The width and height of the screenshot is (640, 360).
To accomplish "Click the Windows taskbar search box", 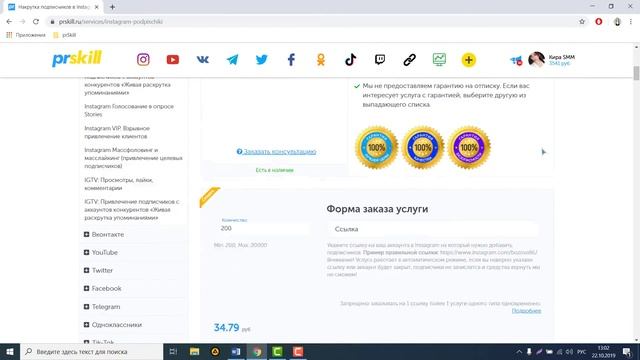I will coord(91,351).
